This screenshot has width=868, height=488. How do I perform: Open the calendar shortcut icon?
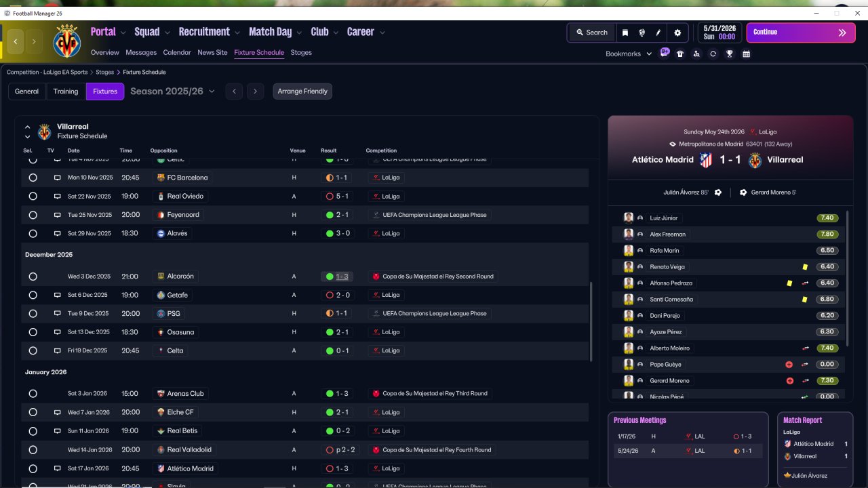click(x=746, y=54)
